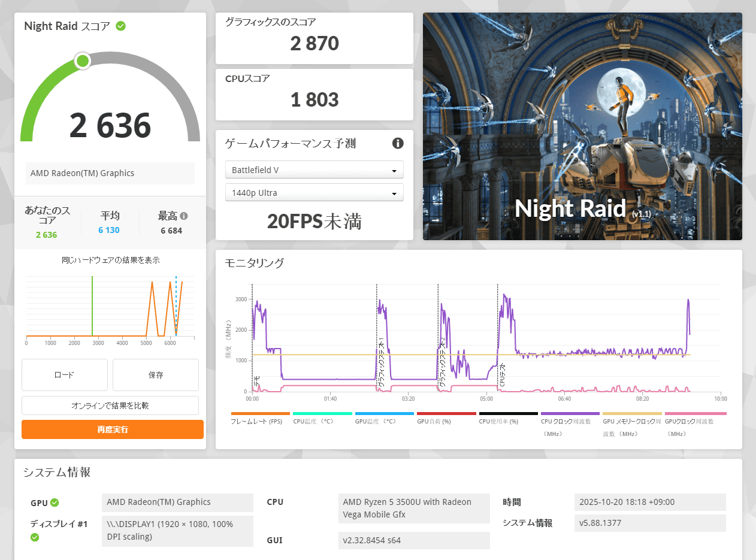Image resolution: width=756 pixels, height=560 pixels.
Task: Expand the Battlefield V game dropdown
Action: 315,170
